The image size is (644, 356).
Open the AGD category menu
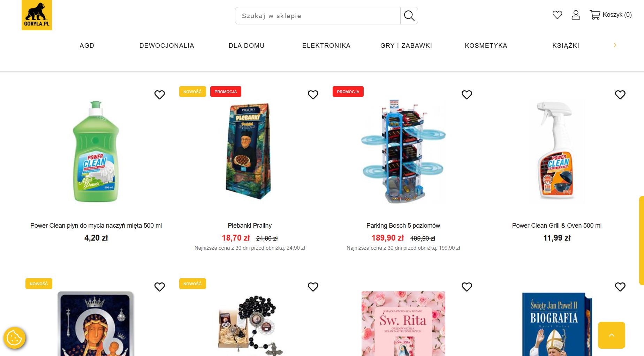[x=87, y=46]
